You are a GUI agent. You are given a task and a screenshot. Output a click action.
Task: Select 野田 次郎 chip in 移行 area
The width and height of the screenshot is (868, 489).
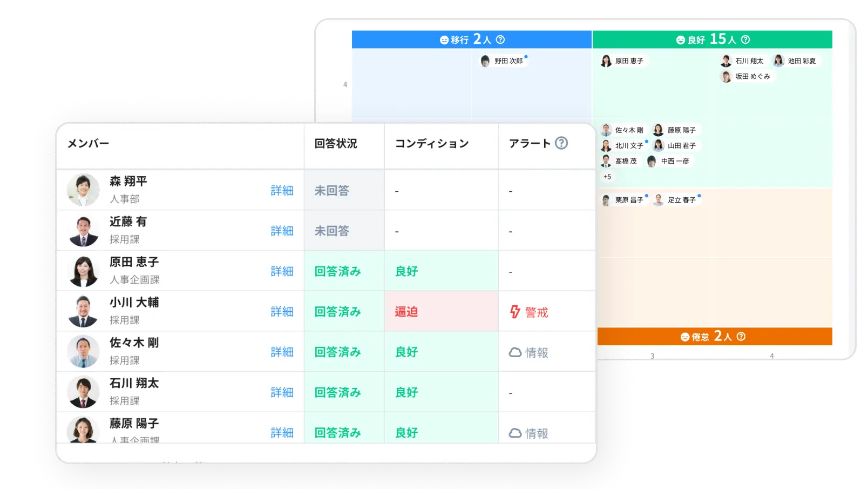pyautogui.click(x=503, y=61)
